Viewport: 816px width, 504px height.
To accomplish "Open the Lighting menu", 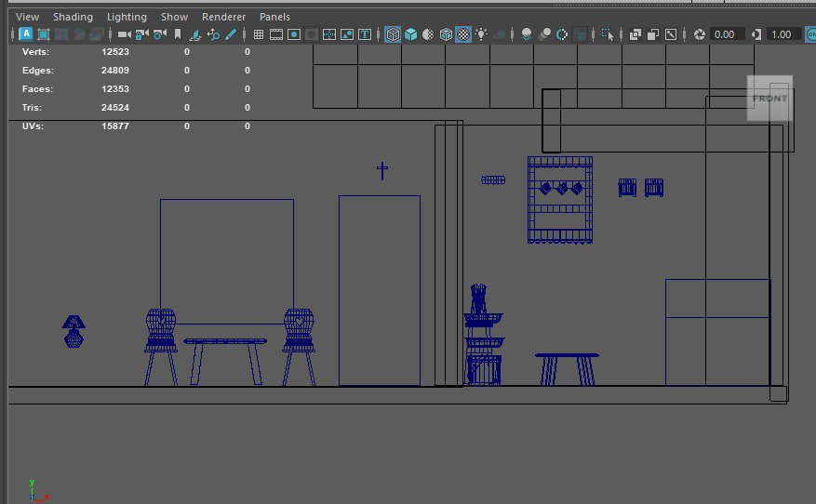I will (x=127, y=17).
